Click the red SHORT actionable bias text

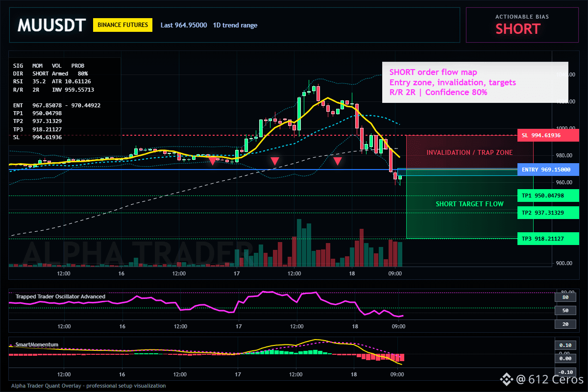[x=518, y=29]
